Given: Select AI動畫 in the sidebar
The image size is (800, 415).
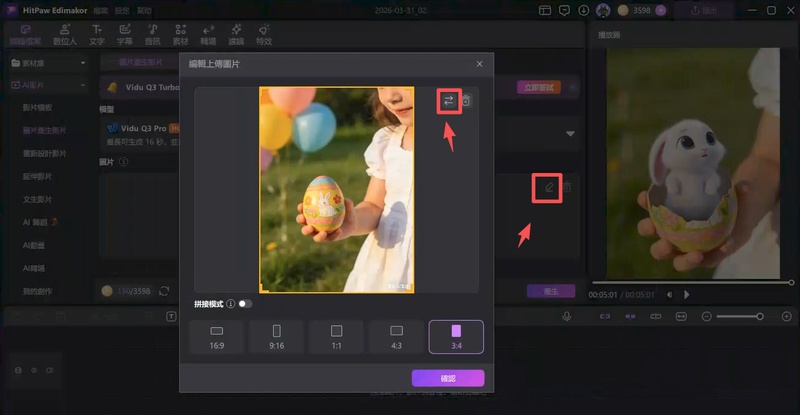Looking at the screenshot, I should (x=34, y=246).
